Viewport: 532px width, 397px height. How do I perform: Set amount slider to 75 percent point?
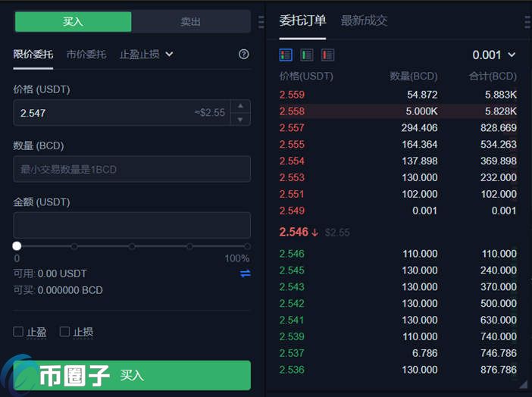[x=189, y=246]
